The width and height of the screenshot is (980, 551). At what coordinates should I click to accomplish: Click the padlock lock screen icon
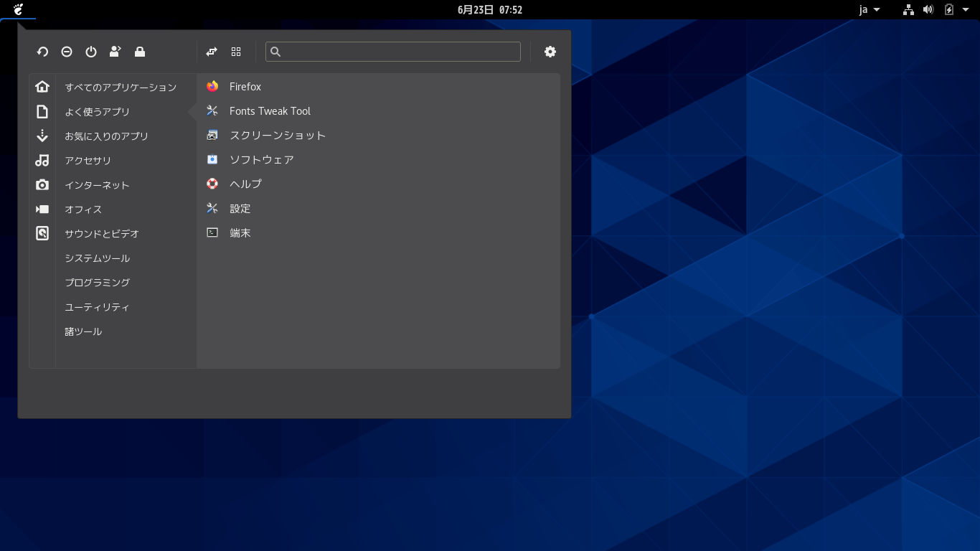pos(140,52)
